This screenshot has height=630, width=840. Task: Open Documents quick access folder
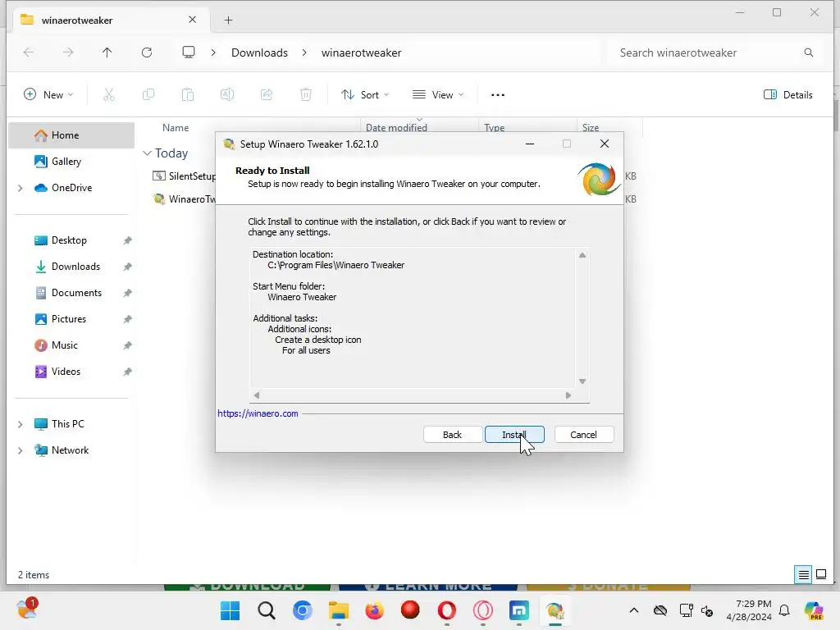point(76,293)
